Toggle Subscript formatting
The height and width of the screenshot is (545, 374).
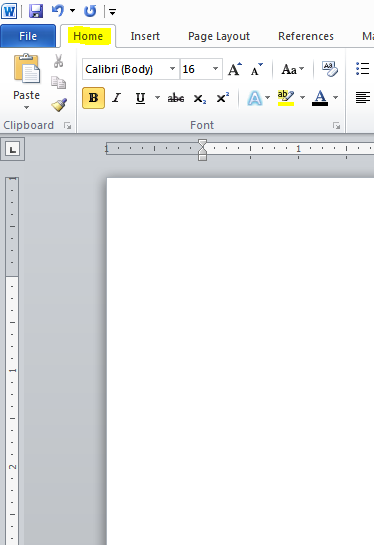(200, 98)
